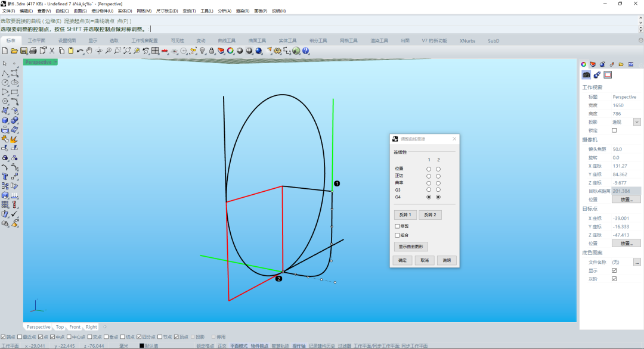The image size is (644, 349).
Task: Click the light bulb hide objects icon
Action: pos(202,51)
